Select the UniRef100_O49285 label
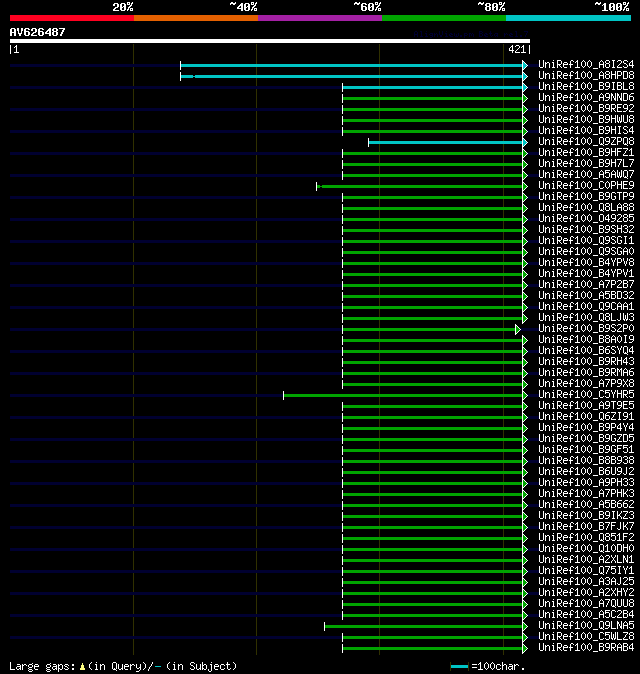This screenshot has width=640, height=674. click(586, 218)
